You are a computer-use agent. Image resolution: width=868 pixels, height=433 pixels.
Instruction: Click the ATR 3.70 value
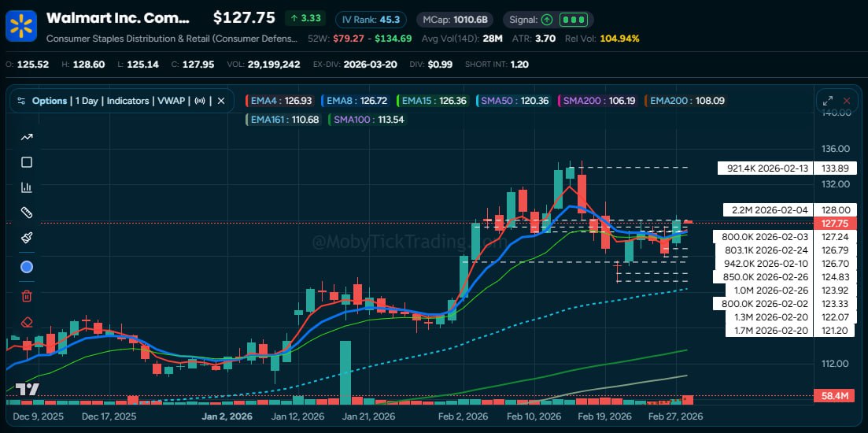[545, 39]
